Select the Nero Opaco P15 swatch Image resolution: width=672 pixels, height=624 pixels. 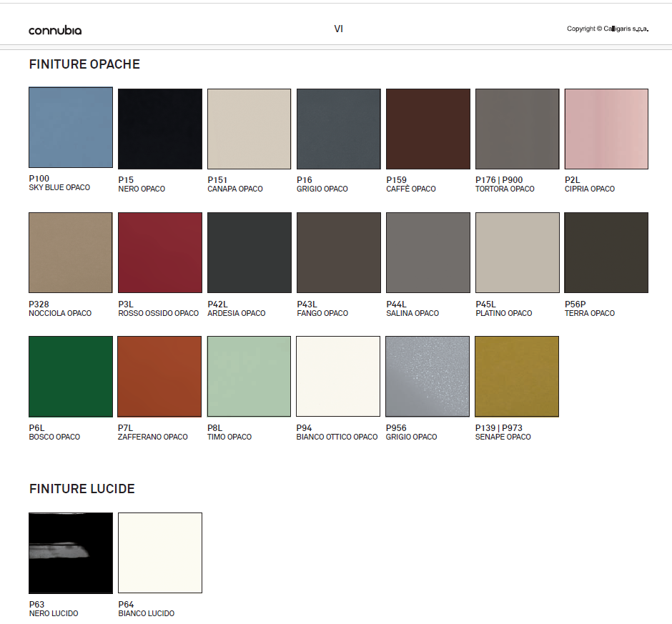pyautogui.click(x=160, y=129)
